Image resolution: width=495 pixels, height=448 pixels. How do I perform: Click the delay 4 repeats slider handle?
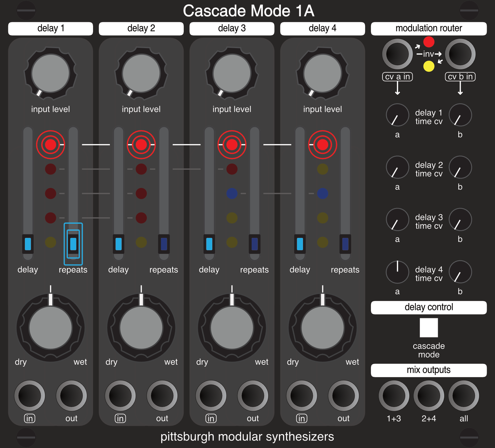tap(345, 244)
